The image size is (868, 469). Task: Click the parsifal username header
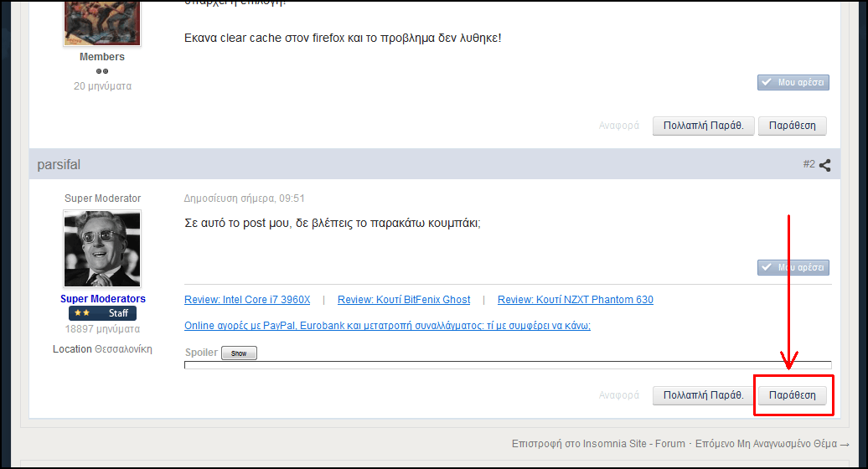(59, 165)
